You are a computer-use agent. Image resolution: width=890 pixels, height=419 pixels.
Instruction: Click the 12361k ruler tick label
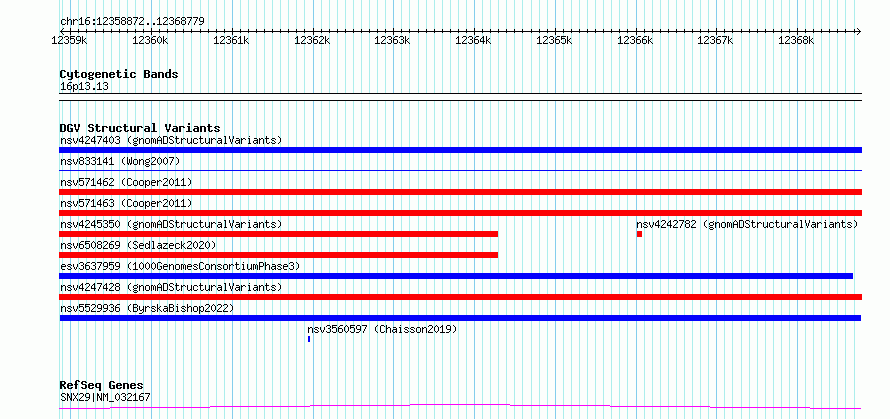coord(231,40)
